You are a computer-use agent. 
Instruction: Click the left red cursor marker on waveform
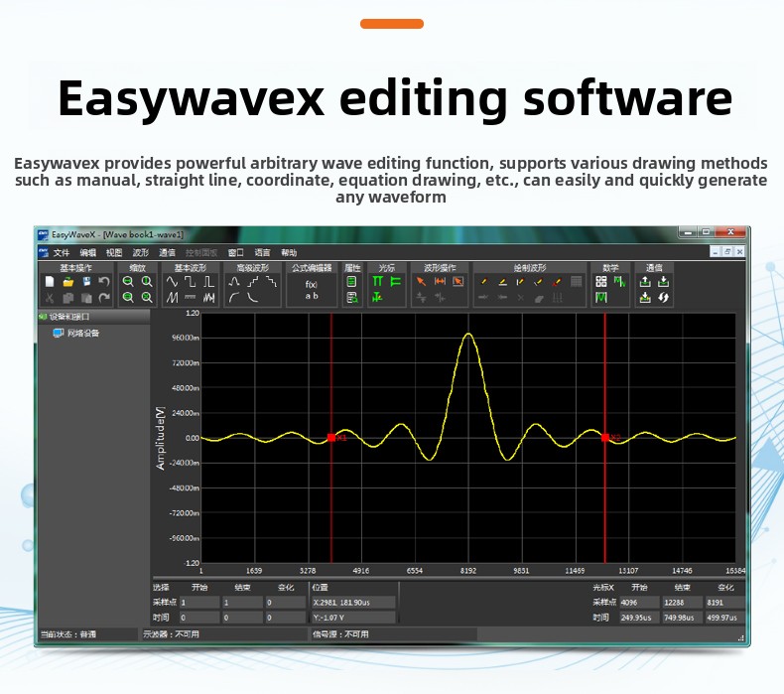click(x=331, y=437)
